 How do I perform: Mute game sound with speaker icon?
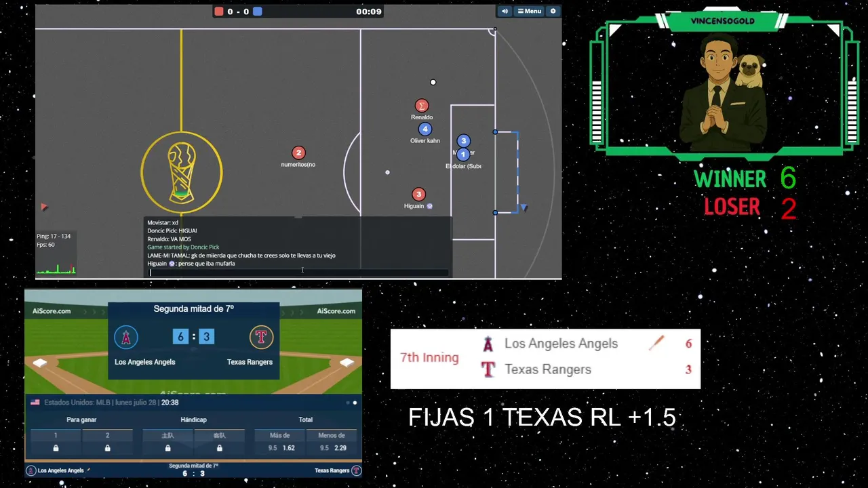pos(505,11)
